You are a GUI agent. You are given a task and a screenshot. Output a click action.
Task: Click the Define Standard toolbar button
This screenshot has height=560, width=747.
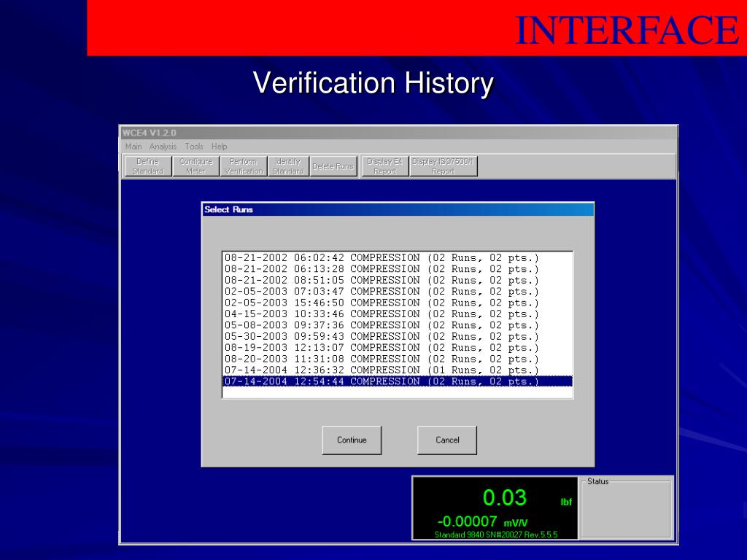147,166
